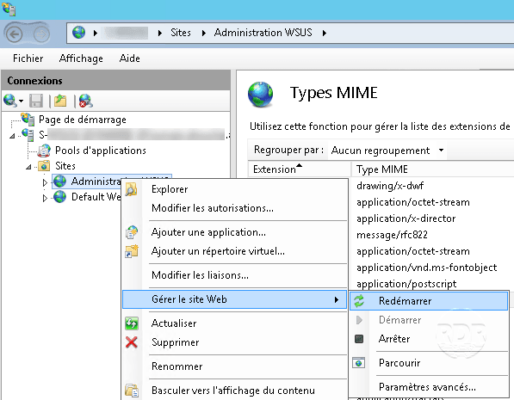This screenshot has height=400, width=514.
Task: Click the green Actualiser refresh icon
Action: tap(132, 323)
